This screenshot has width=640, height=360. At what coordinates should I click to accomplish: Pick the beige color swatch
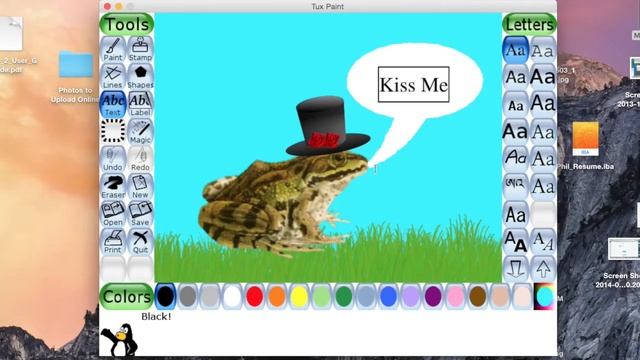coord(522,296)
